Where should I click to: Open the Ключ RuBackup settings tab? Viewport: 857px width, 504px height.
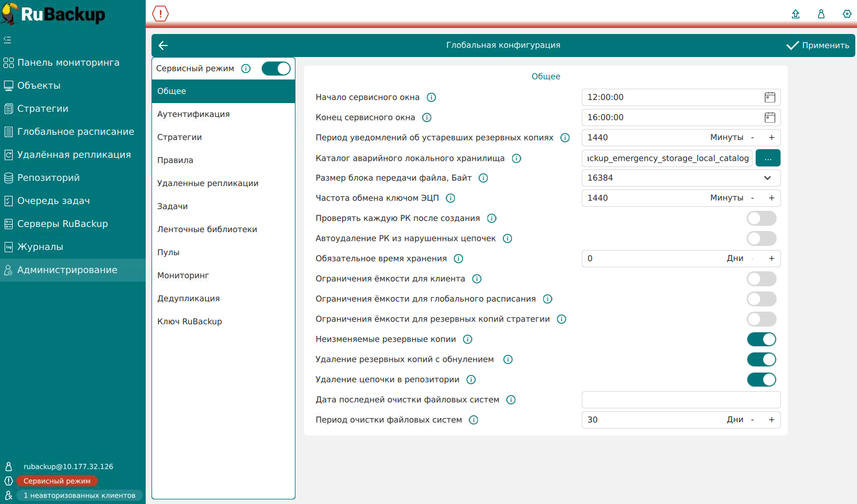click(223, 322)
